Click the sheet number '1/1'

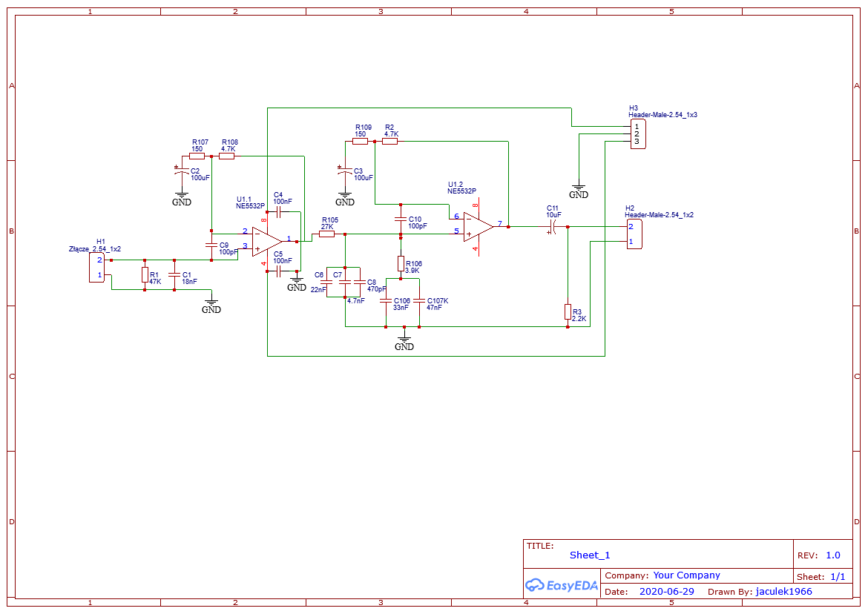tap(838, 577)
